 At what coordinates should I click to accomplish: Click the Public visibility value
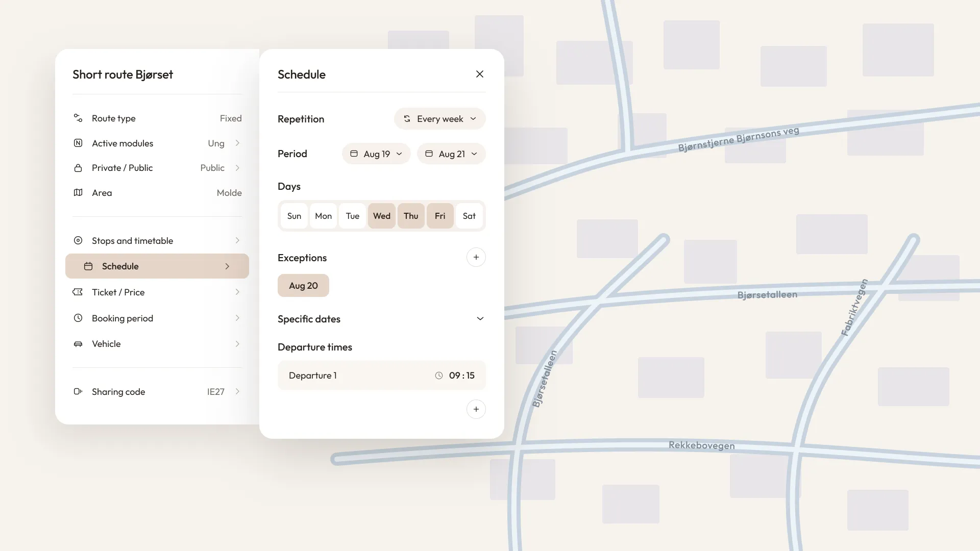click(212, 168)
